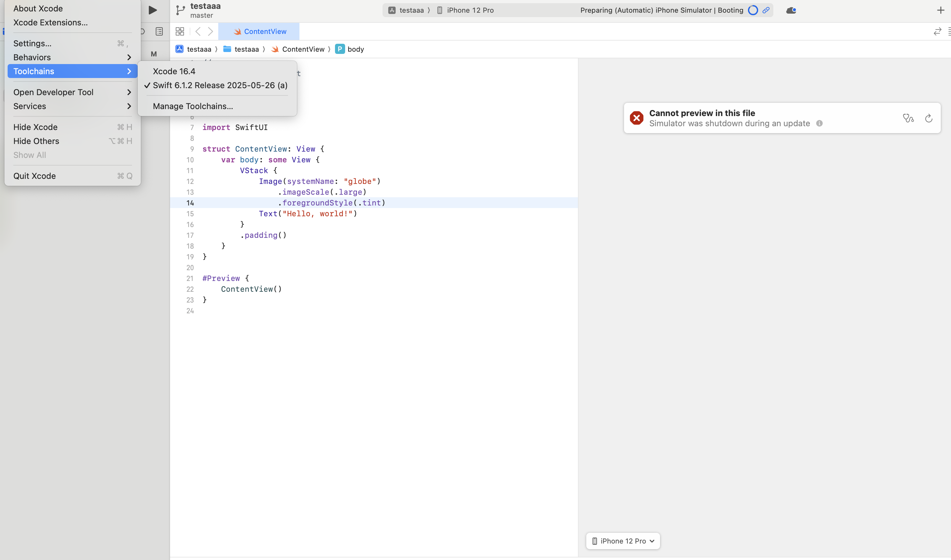The width and height of the screenshot is (951, 560).
Task: Click the property P icon beside body
Action: (340, 49)
